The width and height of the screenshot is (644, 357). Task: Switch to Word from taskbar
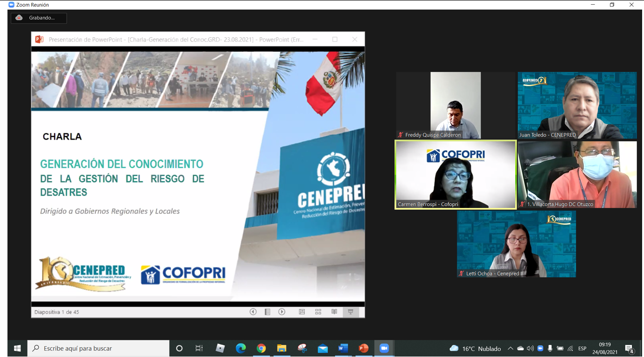pyautogui.click(x=343, y=348)
